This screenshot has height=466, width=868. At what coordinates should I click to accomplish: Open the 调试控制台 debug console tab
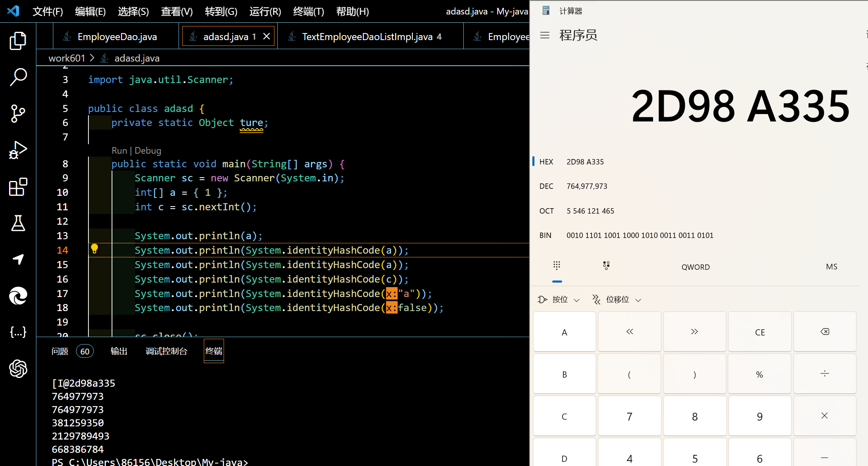tap(167, 351)
